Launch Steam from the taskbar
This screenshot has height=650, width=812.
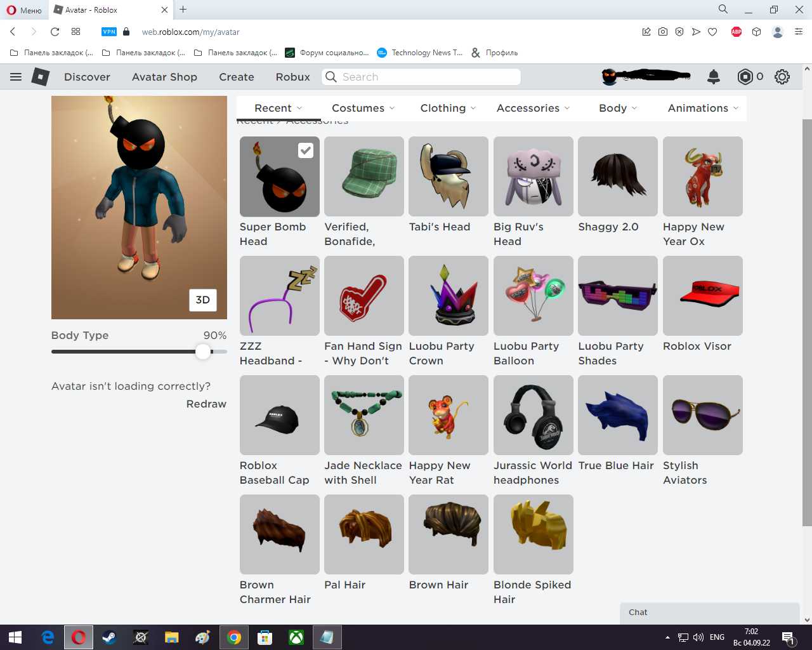point(109,637)
